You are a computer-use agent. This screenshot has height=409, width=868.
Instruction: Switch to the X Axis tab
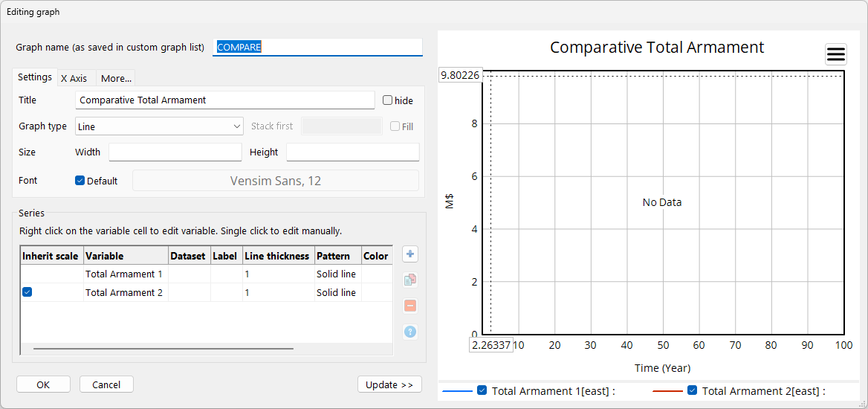pyautogui.click(x=74, y=78)
